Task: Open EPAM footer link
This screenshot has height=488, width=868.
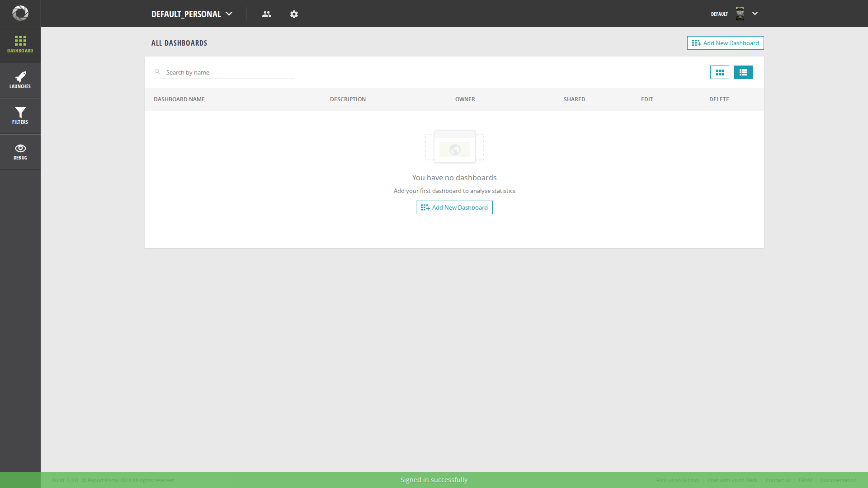Action: pos(805,480)
